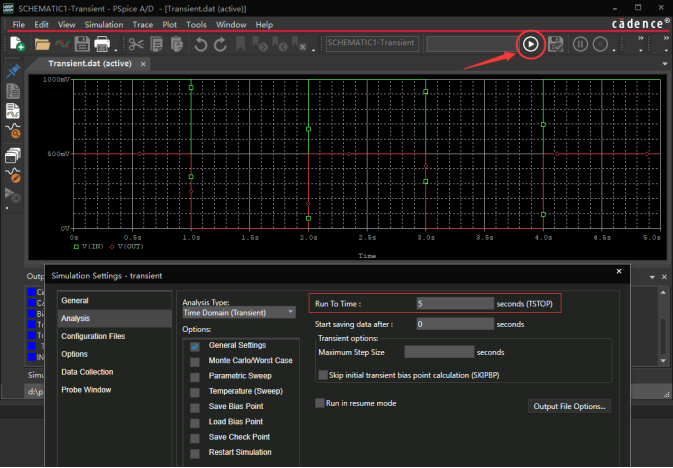The width and height of the screenshot is (673, 468).
Task: Toggle General Settings option checkbox
Action: pyautogui.click(x=195, y=346)
